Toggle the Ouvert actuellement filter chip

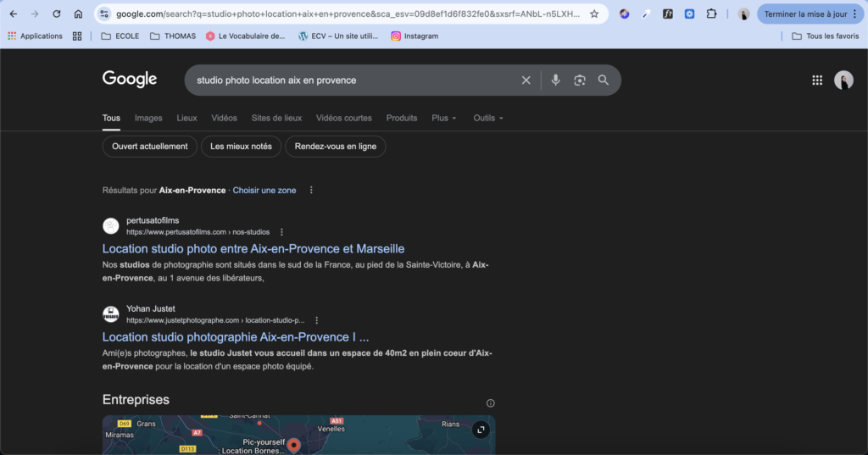(x=149, y=147)
